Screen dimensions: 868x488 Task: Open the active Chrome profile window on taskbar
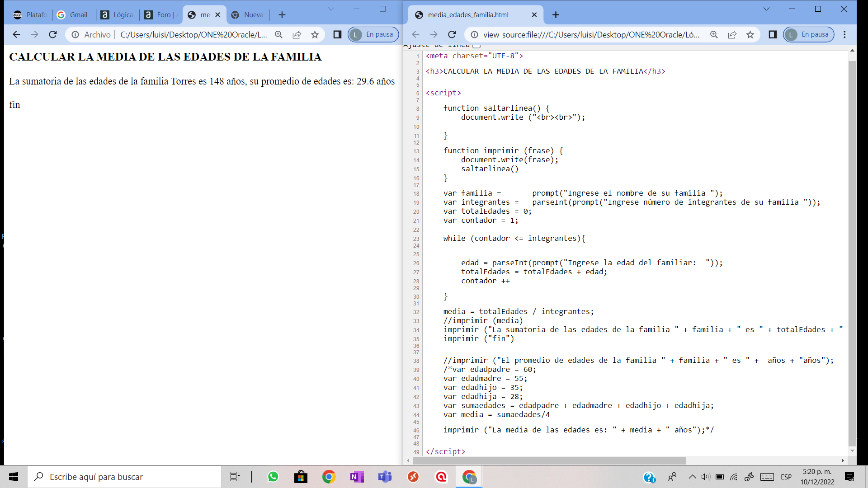click(x=469, y=477)
